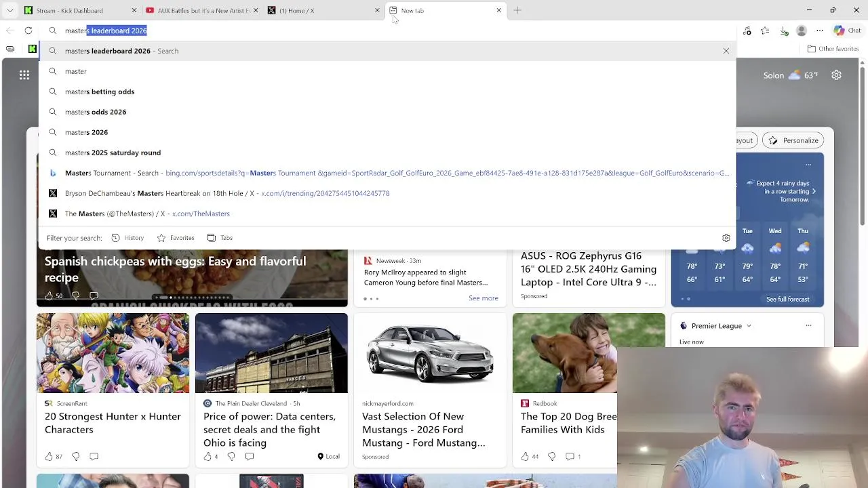The width and height of the screenshot is (868, 488).
Task: Open address bar suggestion settings gear
Action: (726, 238)
